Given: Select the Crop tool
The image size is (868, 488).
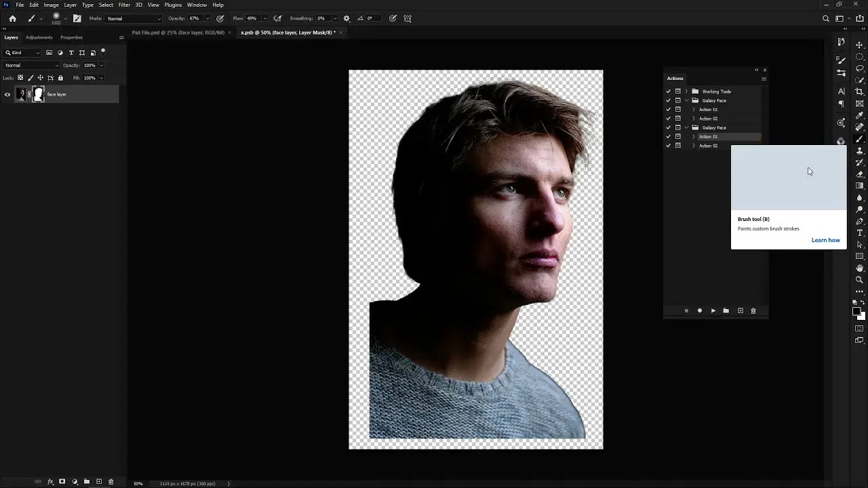Looking at the screenshot, I should click(x=860, y=91).
